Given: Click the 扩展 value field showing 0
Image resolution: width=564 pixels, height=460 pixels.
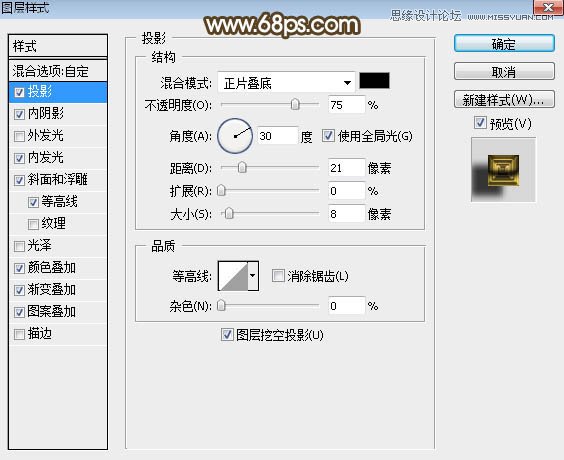Looking at the screenshot, I should coord(347,191).
